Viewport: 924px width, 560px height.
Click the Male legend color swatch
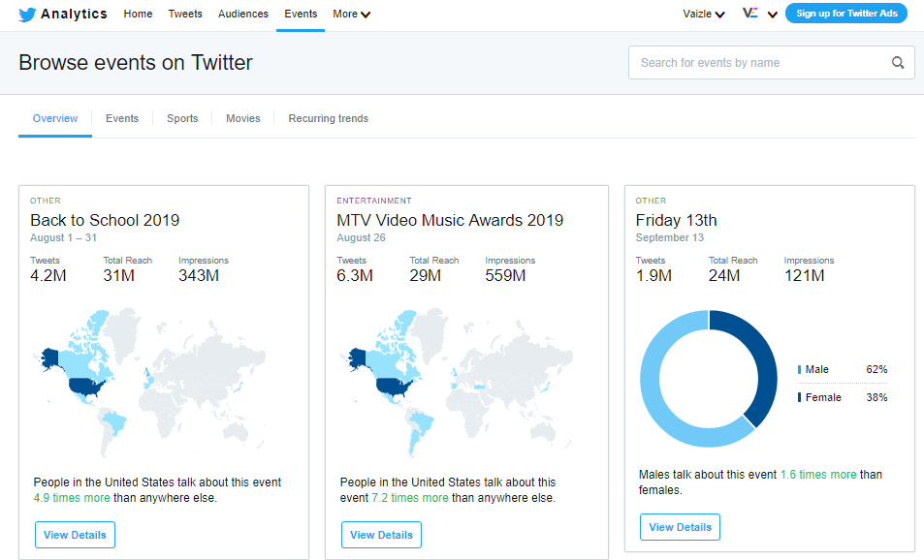(799, 369)
